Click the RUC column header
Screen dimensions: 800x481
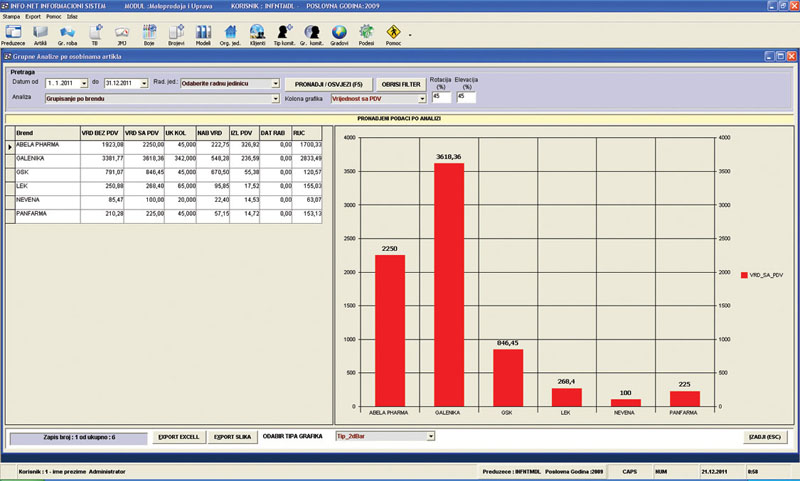(x=307, y=133)
